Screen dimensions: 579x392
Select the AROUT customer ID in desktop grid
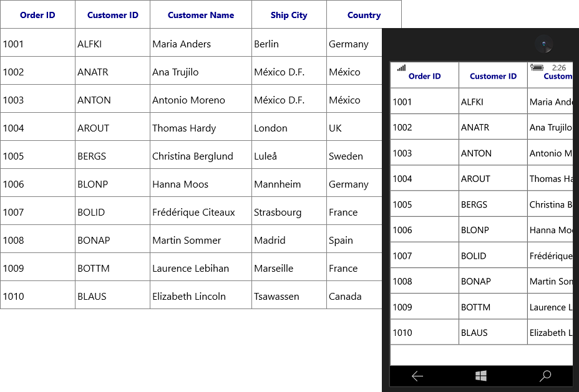point(113,127)
